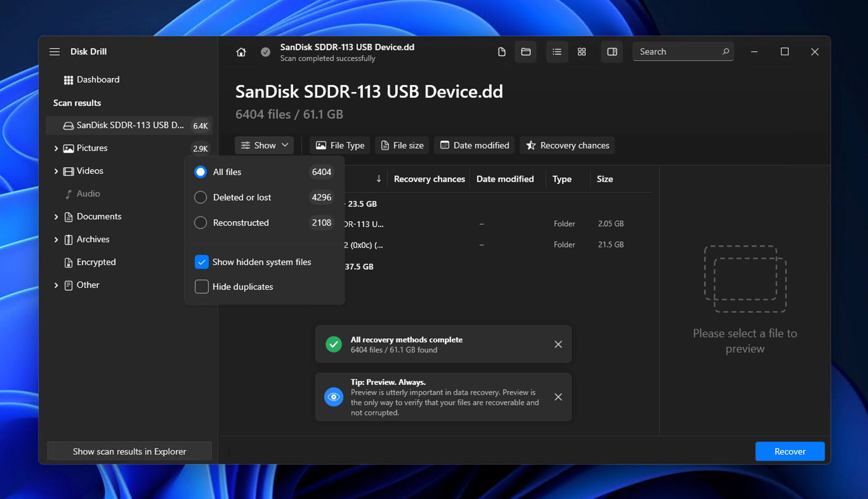Screen dimensions: 868x499
Task: Dismiss the Preview Always tip
Action: click(558, 397)
